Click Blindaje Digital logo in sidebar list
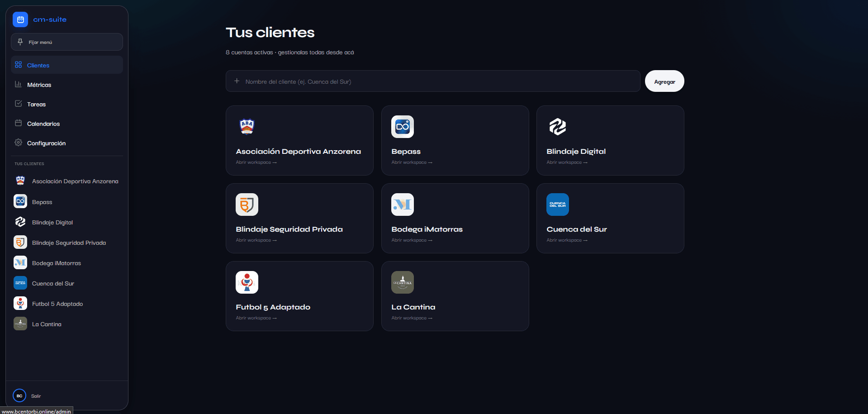Image resolution: width=868 pixels, height=414 pixels. coord(20,222)
